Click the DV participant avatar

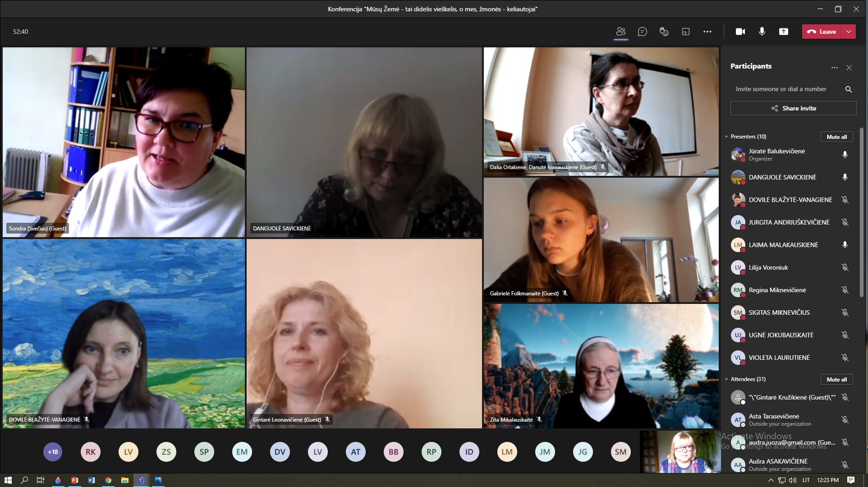pyautogui.click(x=280, y=452)
